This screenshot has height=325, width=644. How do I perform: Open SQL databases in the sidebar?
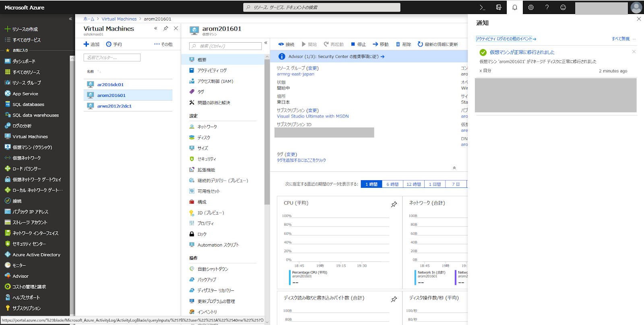click(25, 104)
